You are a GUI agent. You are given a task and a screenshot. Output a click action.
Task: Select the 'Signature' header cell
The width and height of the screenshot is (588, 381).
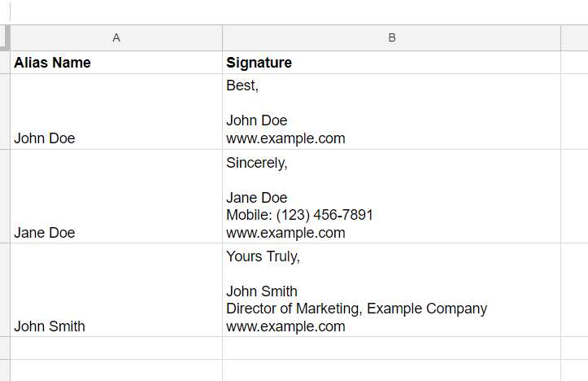[391, 63]
